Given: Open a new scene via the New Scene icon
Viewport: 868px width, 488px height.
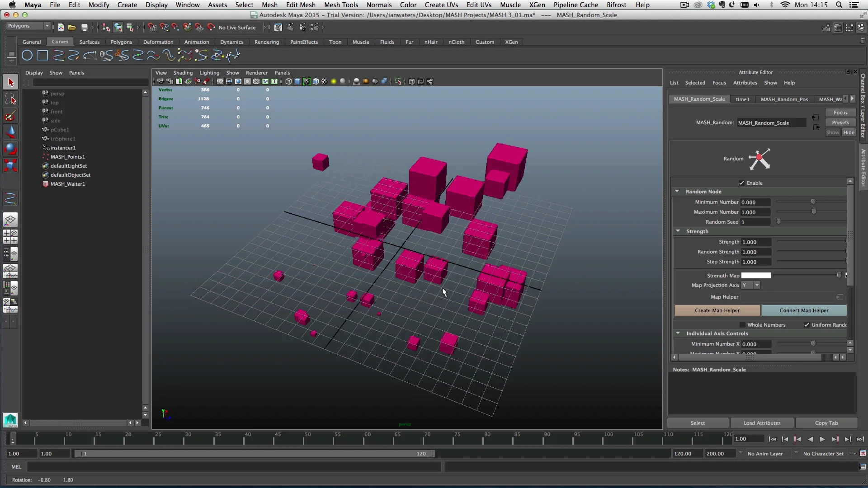Looking at the screenshot, I should coord(60,27).
